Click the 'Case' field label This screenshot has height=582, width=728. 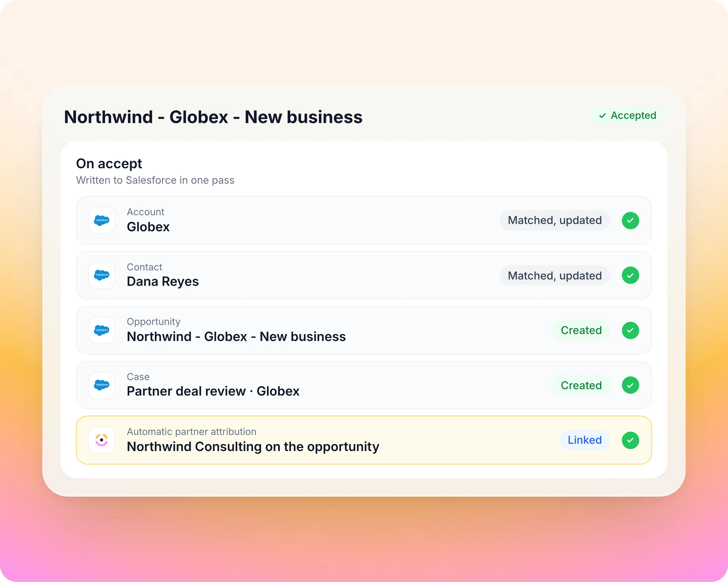pos(138,376)
